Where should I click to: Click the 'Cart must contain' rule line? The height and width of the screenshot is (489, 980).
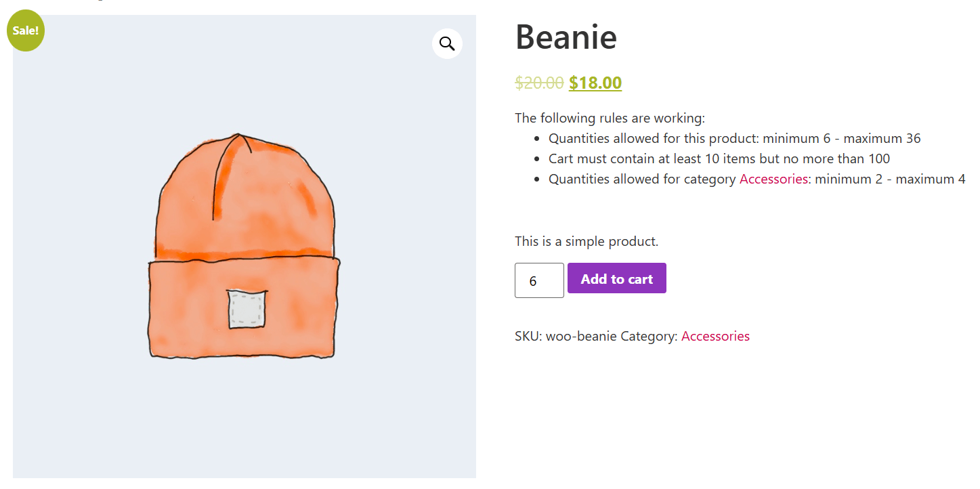tap(719, 159)
